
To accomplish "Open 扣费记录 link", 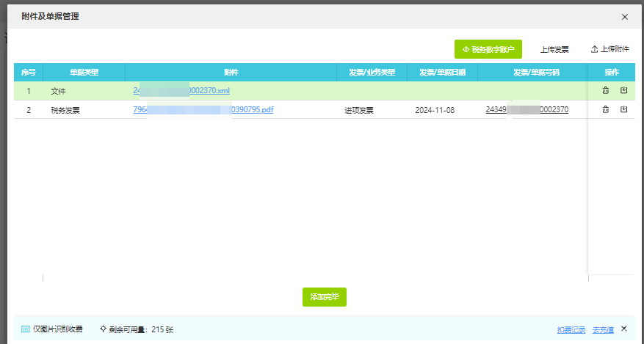I will coord(571,329).
